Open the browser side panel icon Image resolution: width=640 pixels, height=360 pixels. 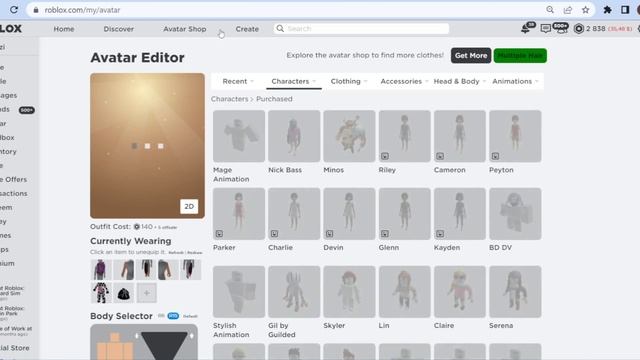point(625,10)
